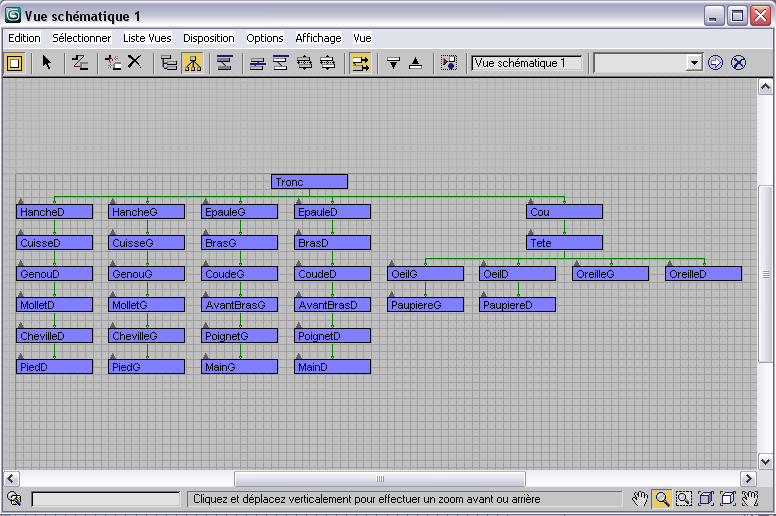Switch to Hierarchy Mode layout icon
This screenshot has width=776, height=516.
point(169,63)
